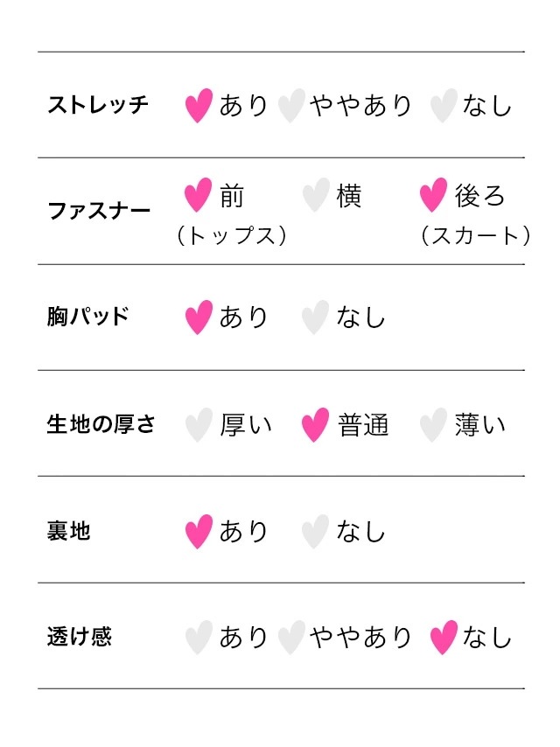Click the 生地の厚さ row label

101,424
